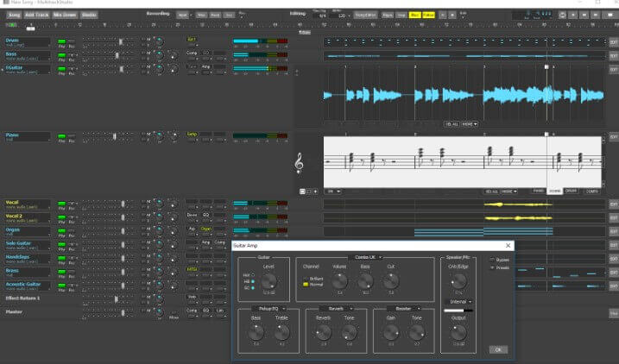Screen dimensions: 619x364
Task: Toggle the Play button for Vocal track
Action: (61, 204)
